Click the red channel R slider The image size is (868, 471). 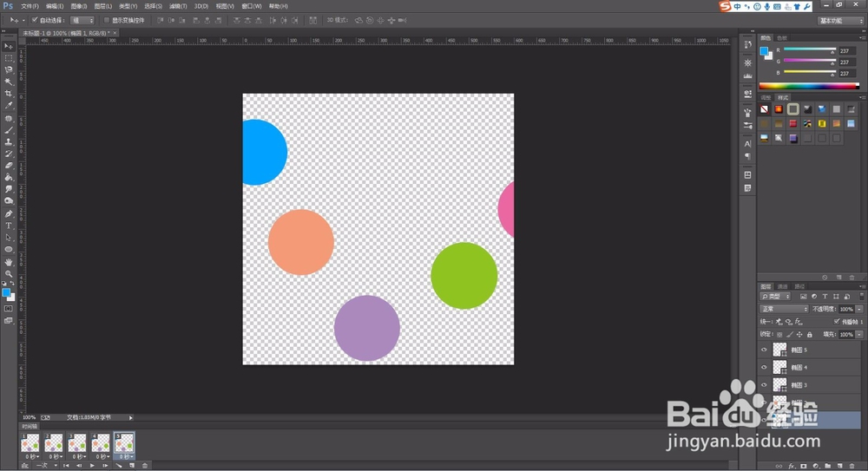pos(809,50)
